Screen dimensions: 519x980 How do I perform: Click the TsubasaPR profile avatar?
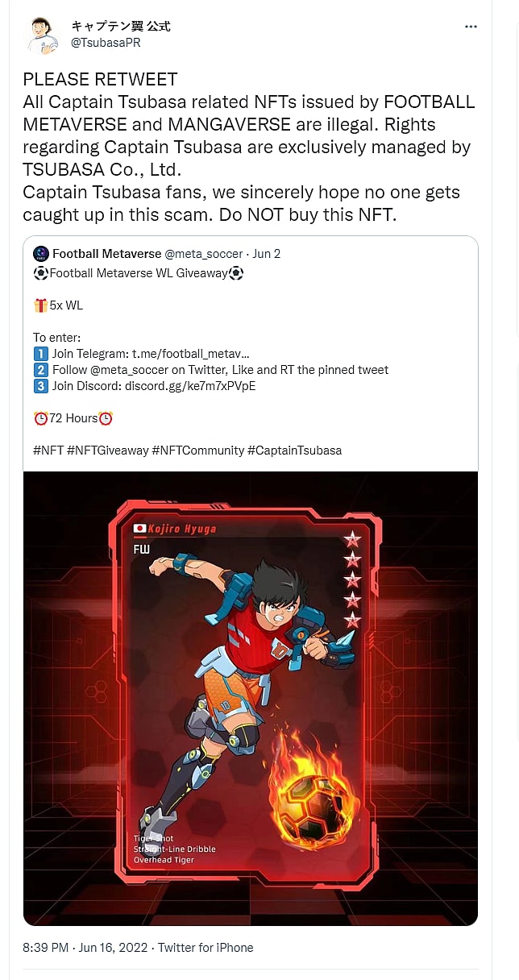[43, 35]
